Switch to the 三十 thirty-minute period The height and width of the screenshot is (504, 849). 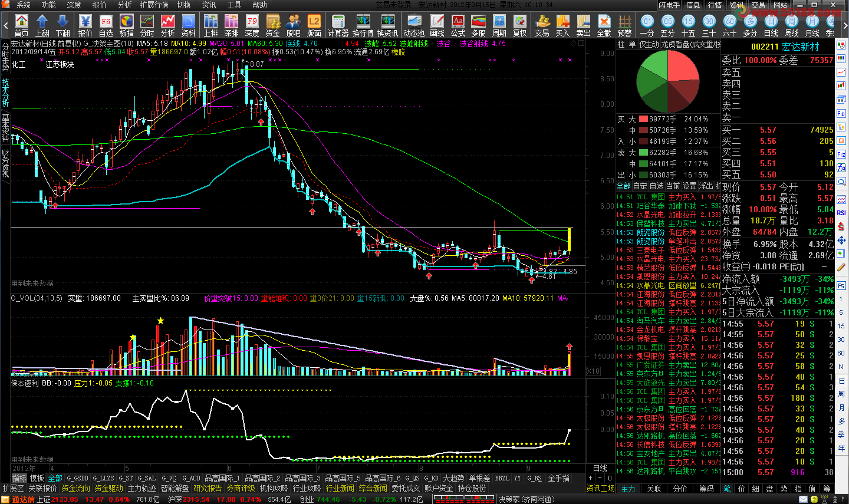coord(709,26)
